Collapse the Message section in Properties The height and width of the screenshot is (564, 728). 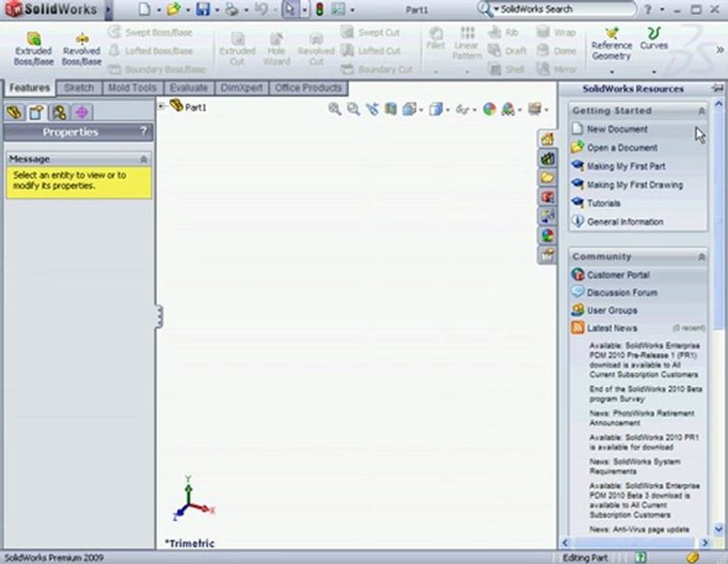(143, 159)
